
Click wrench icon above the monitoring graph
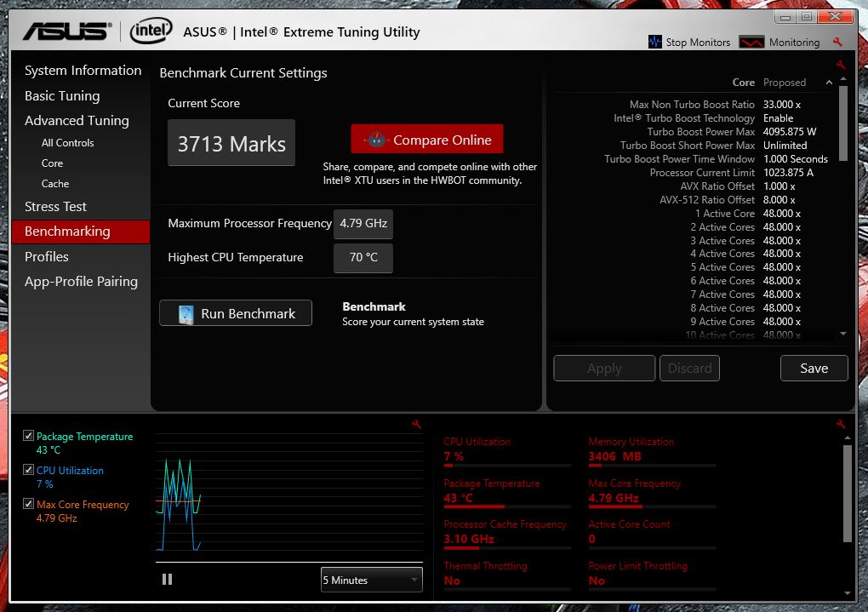point(416,424)
